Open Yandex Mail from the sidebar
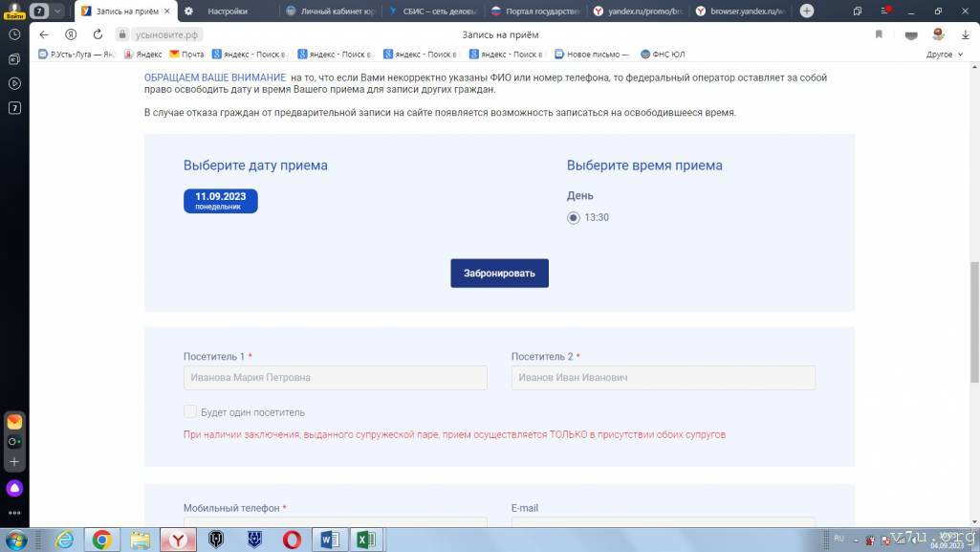 (14, 421)
